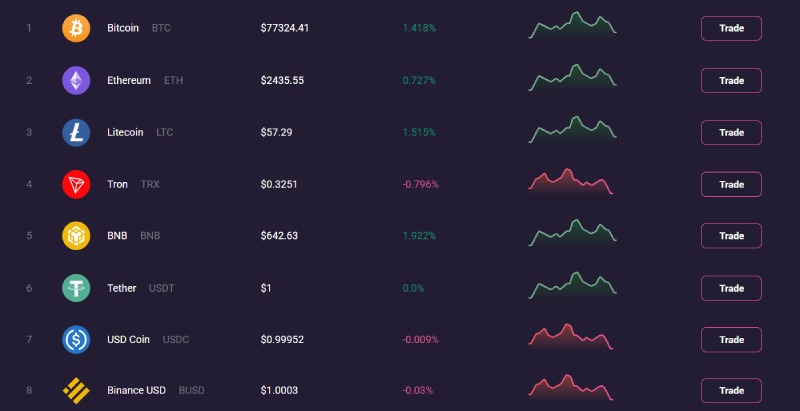Select the BNB price $642.63

(279, 236)
